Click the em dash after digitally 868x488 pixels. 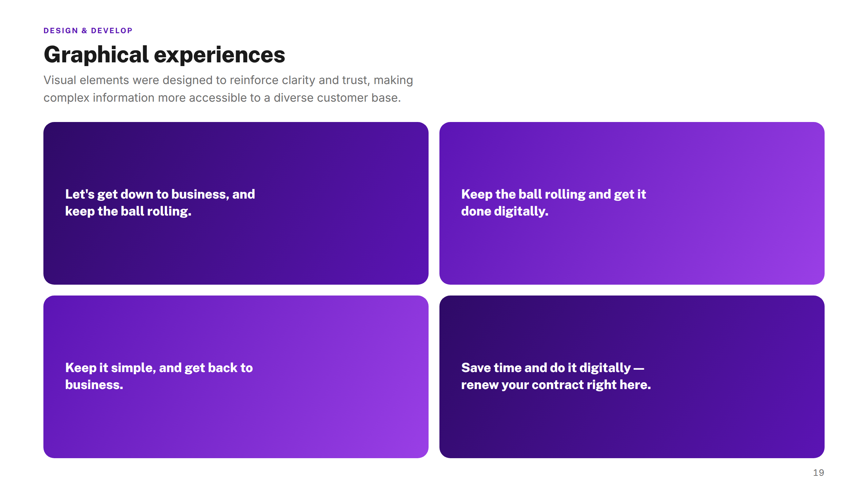pos(639,368)
